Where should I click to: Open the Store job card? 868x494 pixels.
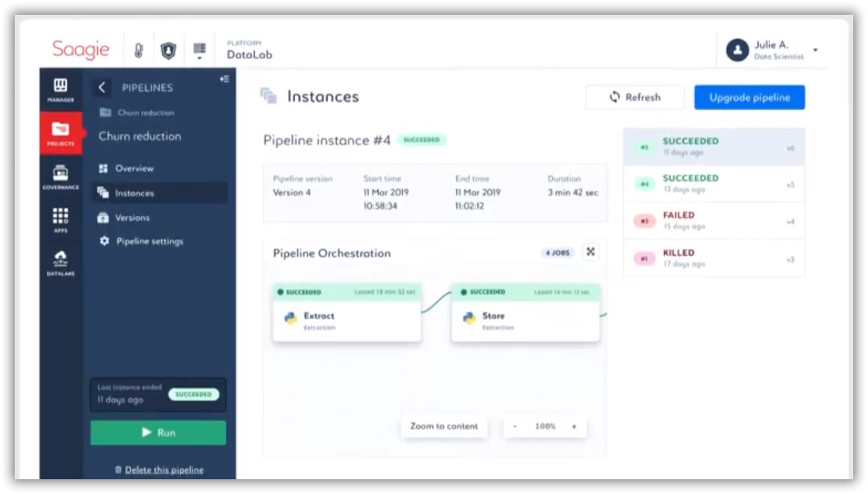click(525, 313)
